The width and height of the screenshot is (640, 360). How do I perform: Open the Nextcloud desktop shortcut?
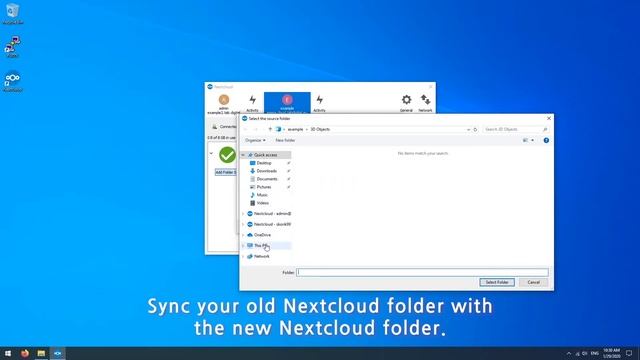[13, 81]
